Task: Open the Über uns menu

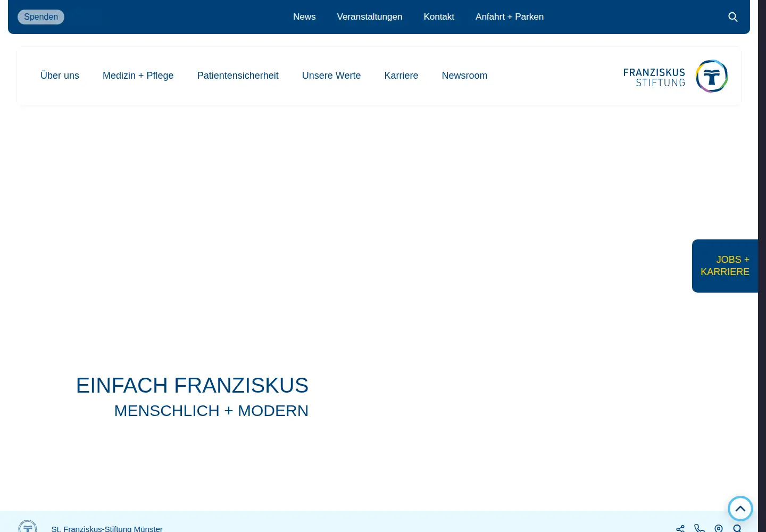Action: 60,76
